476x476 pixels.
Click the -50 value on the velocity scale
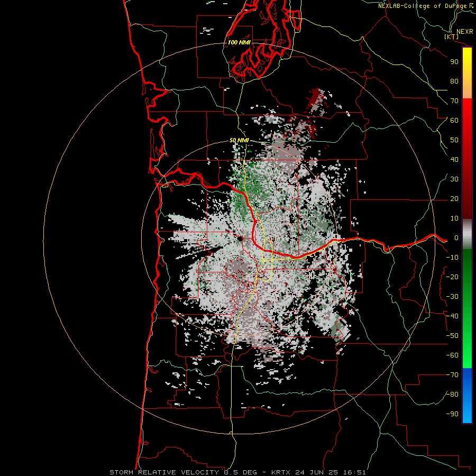(452, 336)
